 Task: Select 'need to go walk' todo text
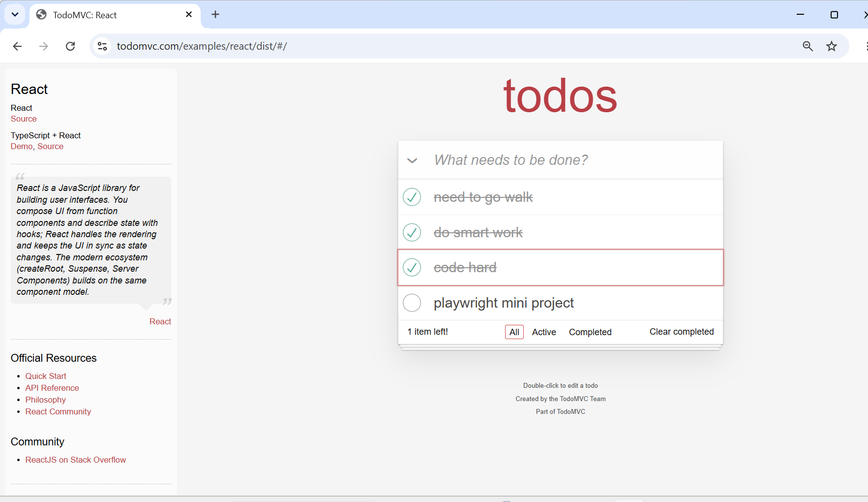click(x=483, y=197)
